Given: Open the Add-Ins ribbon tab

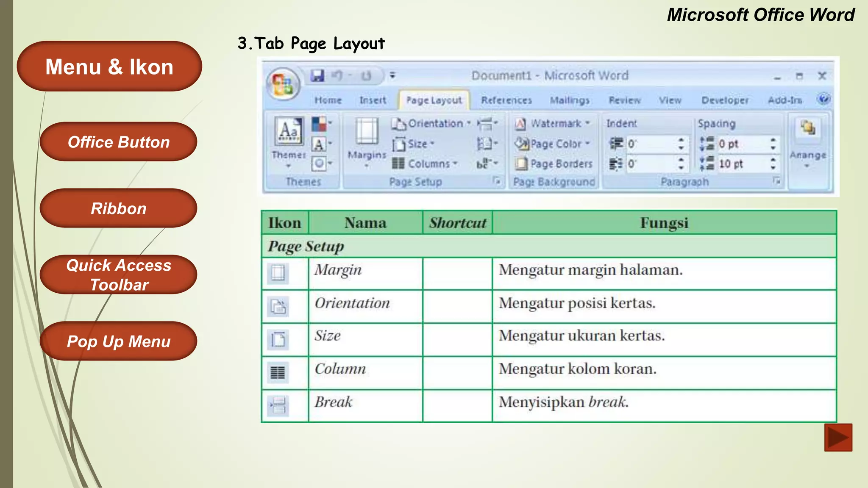Looking at the screenshot, I should (785, 100).
